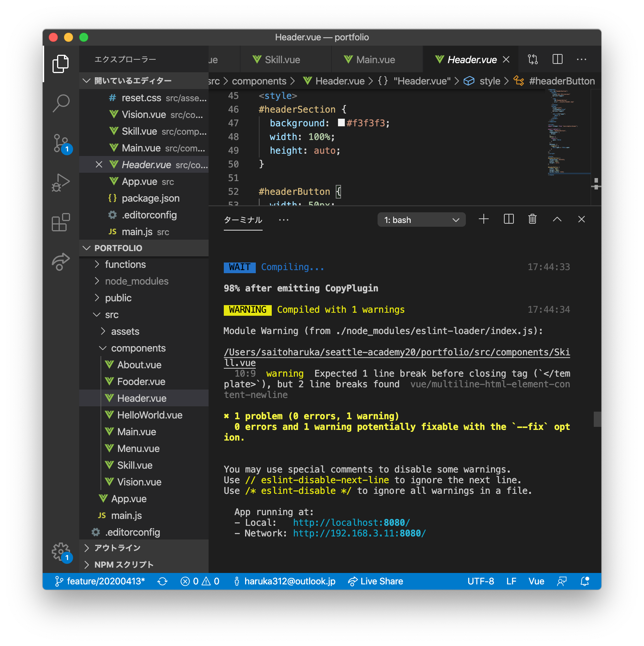Add a new terminal with plus icon

[484, 219]
